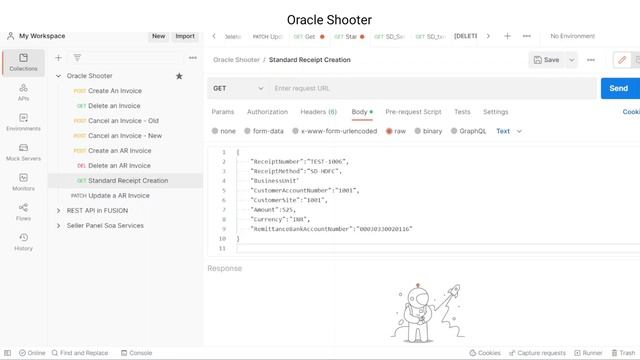This screenshot has width=640, height=360.
Task: Open the No Environment selector
Action: point(572,36)
